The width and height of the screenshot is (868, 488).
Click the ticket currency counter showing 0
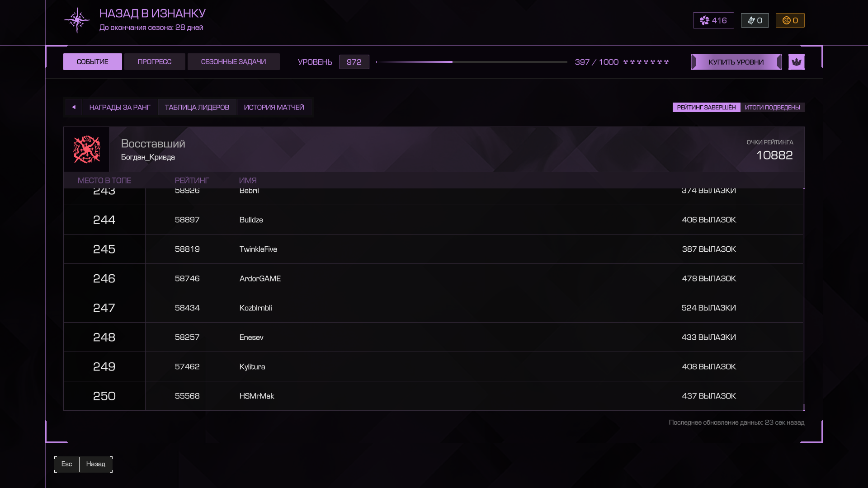[755, 20]
